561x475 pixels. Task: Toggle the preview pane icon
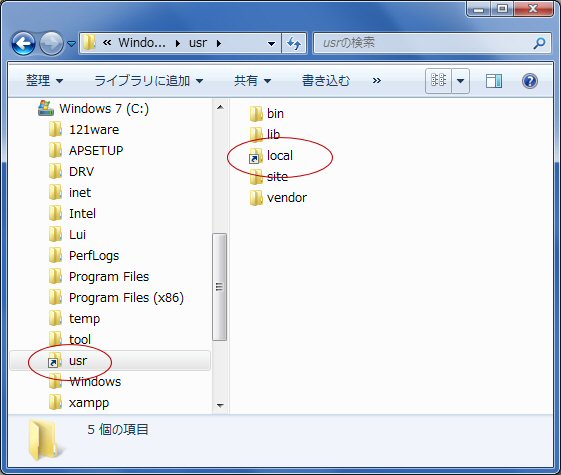coord(494,81)
